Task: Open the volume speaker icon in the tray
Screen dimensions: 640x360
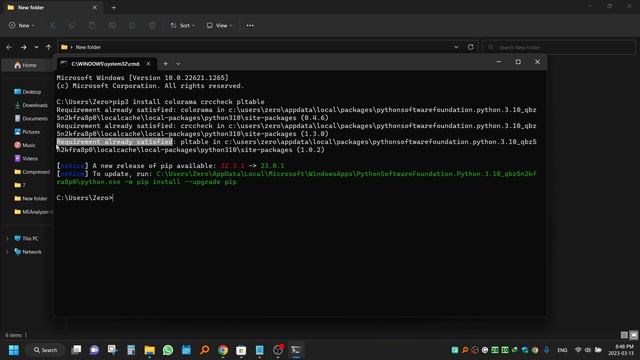Action: point(588,350)
